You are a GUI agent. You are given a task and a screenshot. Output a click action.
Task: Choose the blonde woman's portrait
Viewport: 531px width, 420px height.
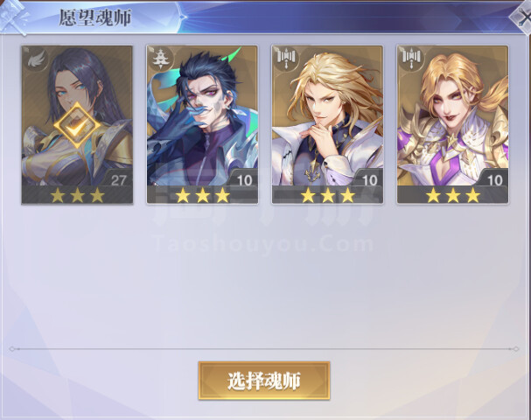[x=453, y=116]
